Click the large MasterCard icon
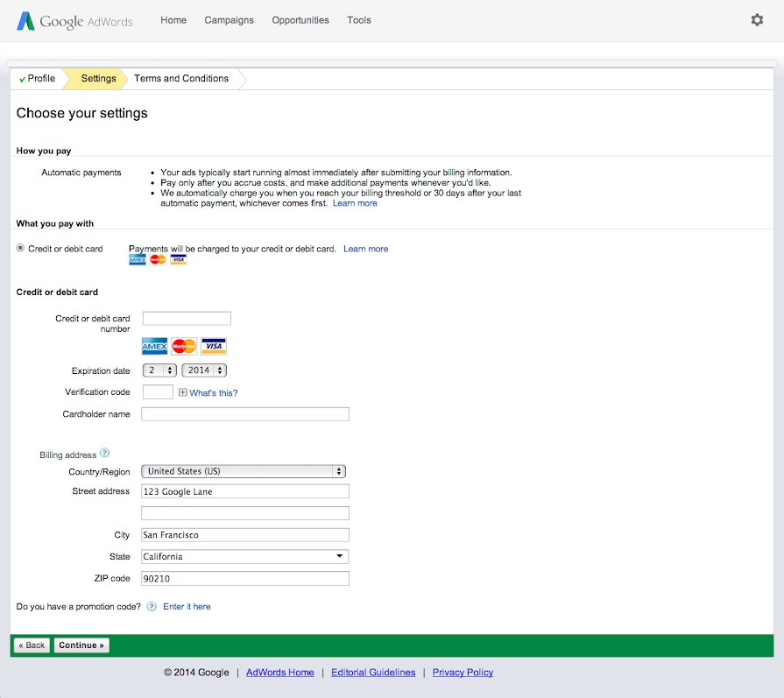The width and height of the screenshot is (784, 698). pos(184,346)
